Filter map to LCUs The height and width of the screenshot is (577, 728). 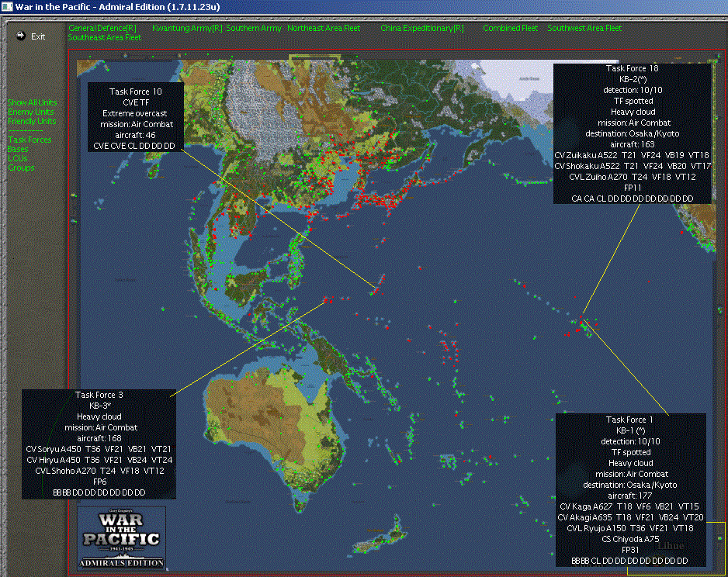tap(18, 158)
